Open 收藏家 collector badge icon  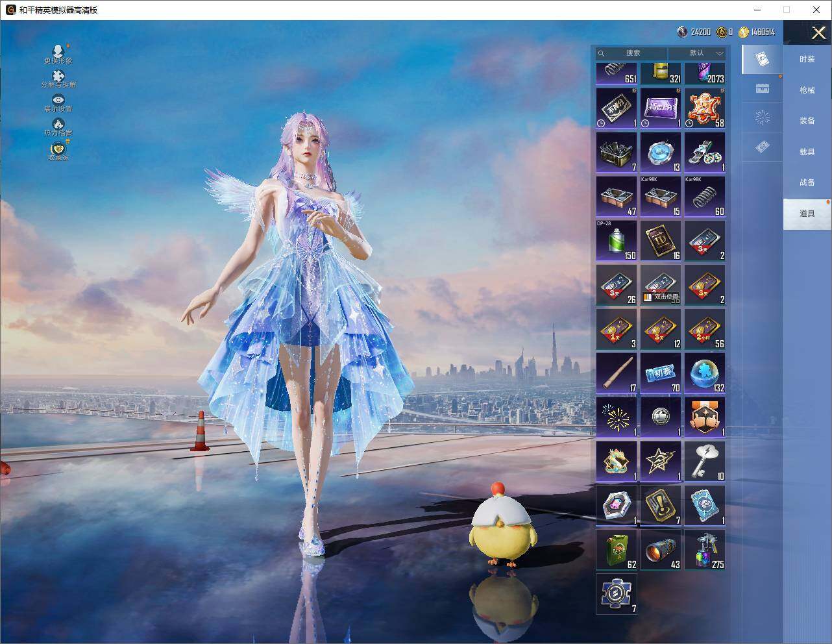click(x=58, y=151)
